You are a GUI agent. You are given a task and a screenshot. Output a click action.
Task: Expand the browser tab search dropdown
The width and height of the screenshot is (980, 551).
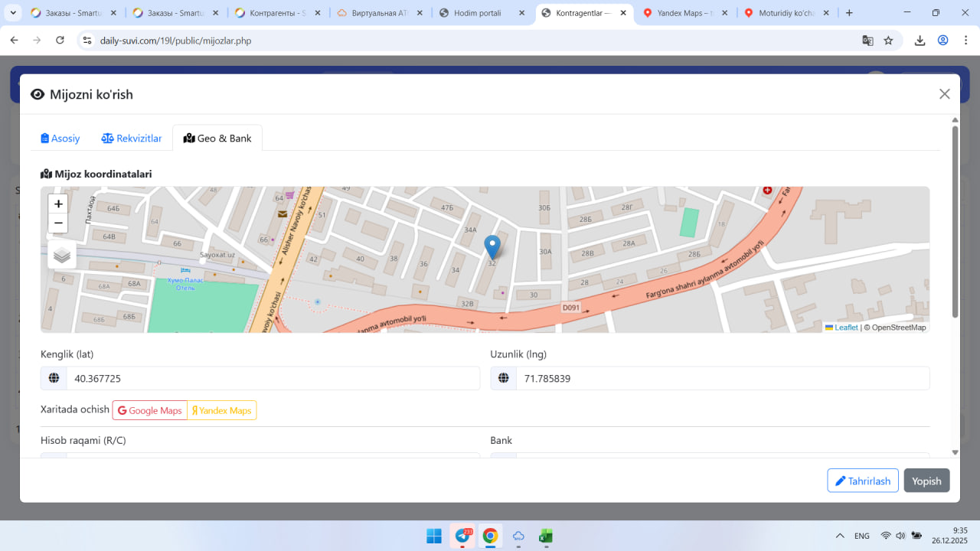pyautogui.click(x=13, y=13)
